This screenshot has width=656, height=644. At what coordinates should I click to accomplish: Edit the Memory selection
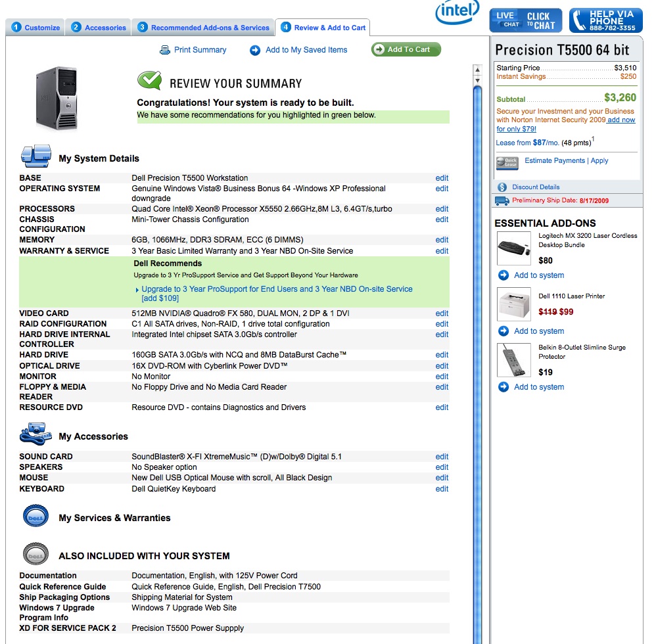[442, 240]
